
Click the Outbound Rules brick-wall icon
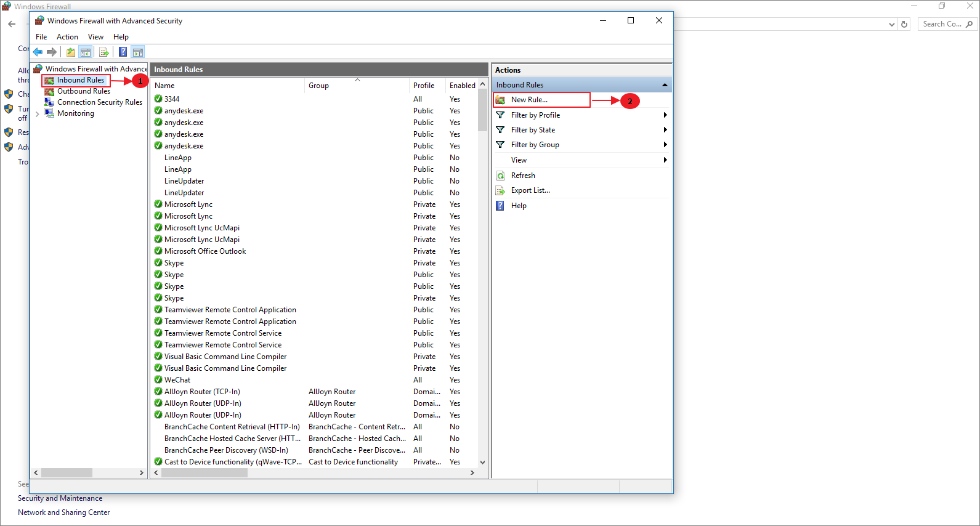(x=49, y=91)
